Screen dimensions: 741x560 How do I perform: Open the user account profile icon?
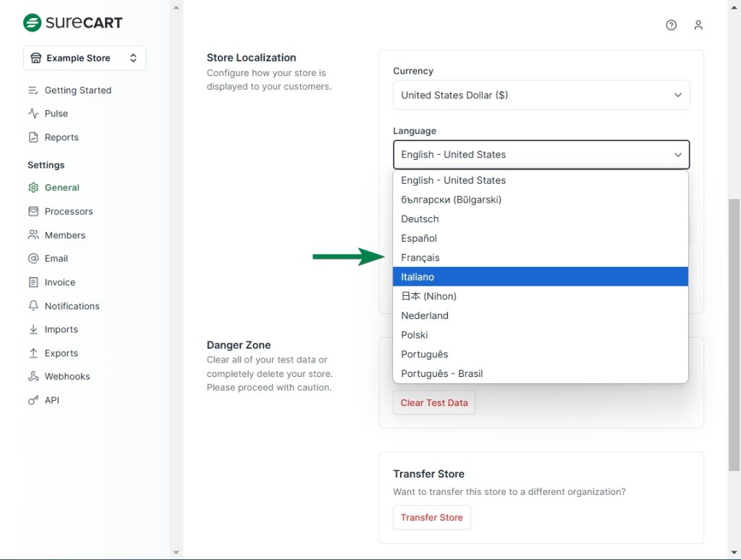698,25
